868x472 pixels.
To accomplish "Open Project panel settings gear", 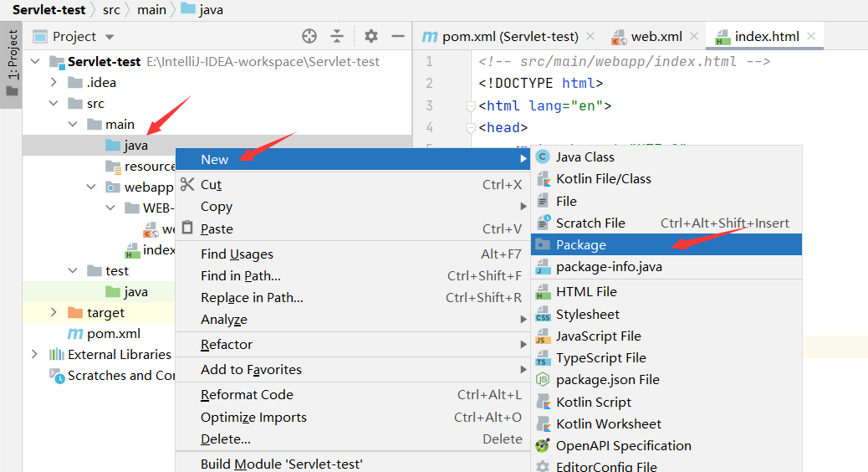I will [x=371, y=37].
